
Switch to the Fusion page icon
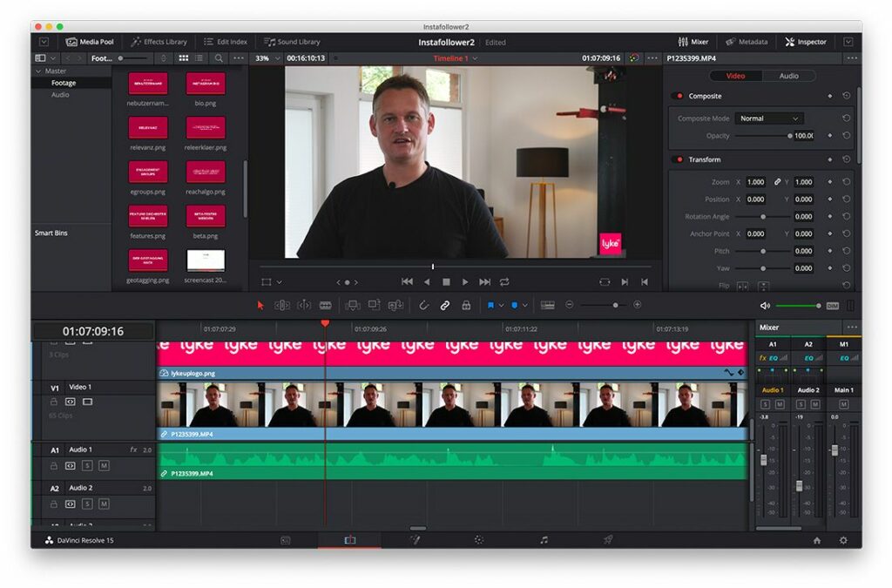416,540
